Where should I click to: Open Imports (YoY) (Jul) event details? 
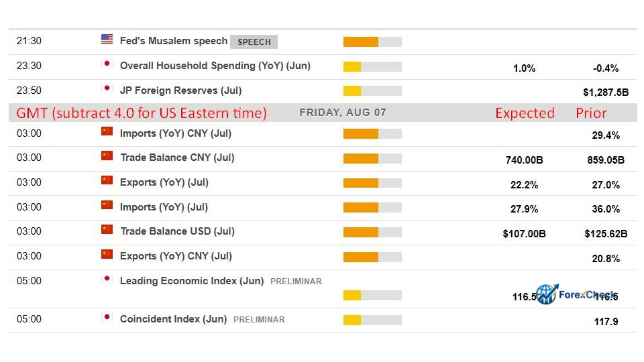coord(164,207)
